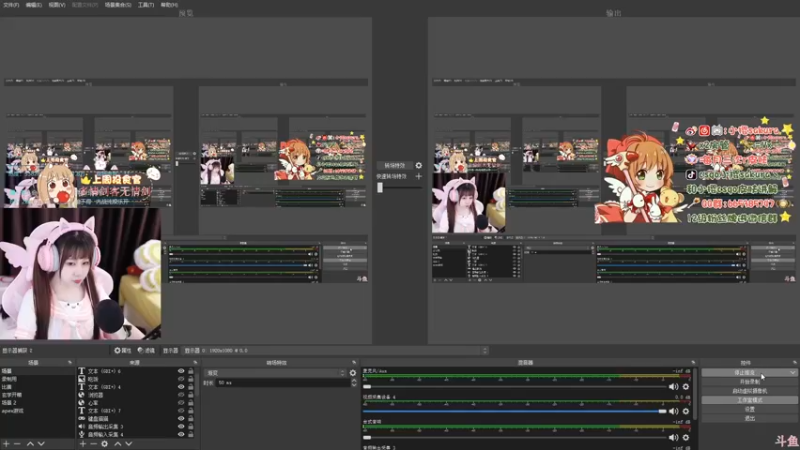Viewport: 800px width, 450px height.
Task: Expand the arrow on the 停止推流 button
Action: coord(792,372)
